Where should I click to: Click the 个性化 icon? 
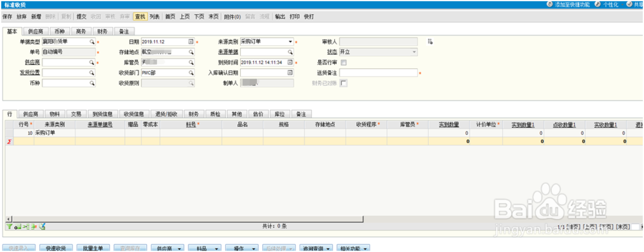click(x=598, y=4)
